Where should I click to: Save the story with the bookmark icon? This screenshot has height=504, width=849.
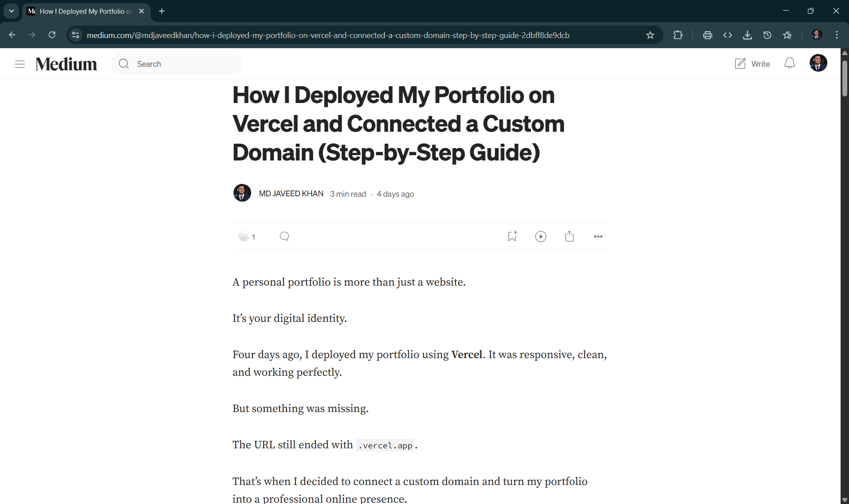[512, 237]
